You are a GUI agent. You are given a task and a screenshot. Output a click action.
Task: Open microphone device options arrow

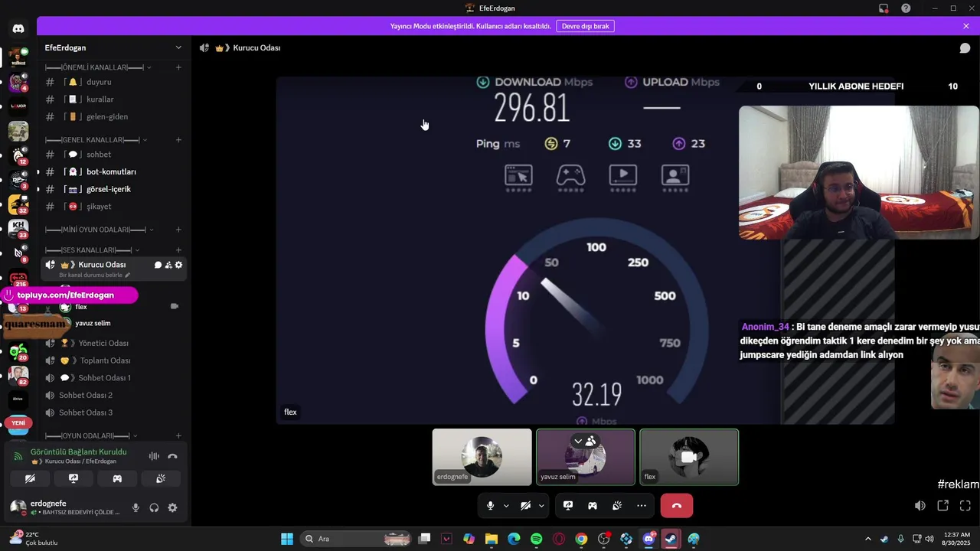point(506,506)
